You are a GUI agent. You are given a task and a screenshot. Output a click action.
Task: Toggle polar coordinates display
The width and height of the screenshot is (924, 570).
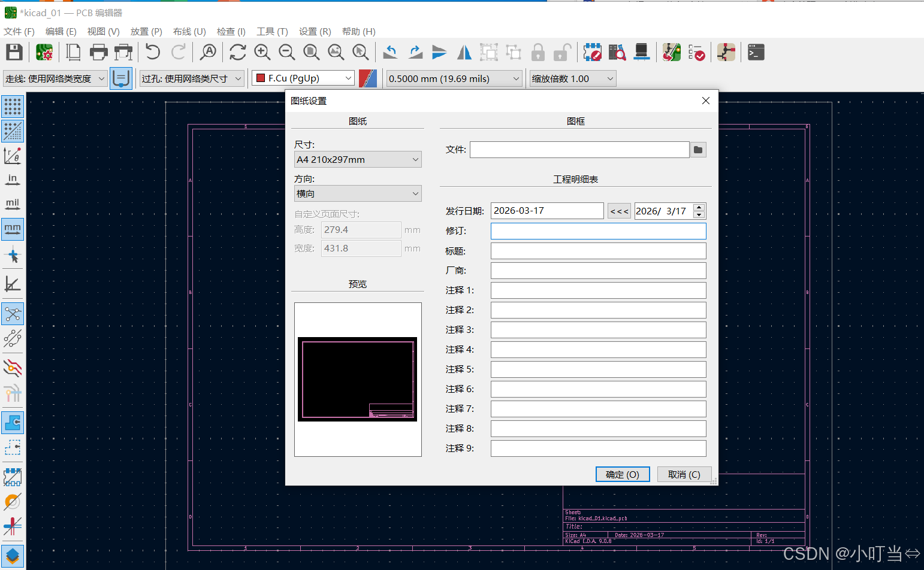13,156
